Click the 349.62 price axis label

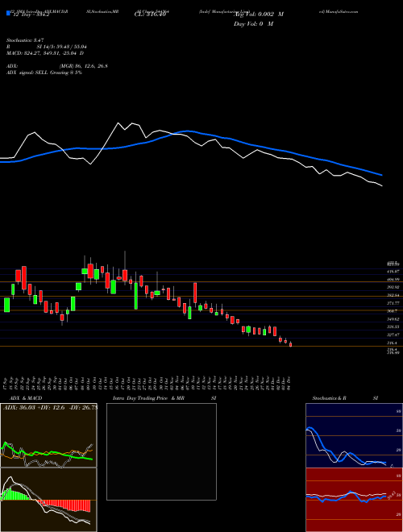pos(393,319)
